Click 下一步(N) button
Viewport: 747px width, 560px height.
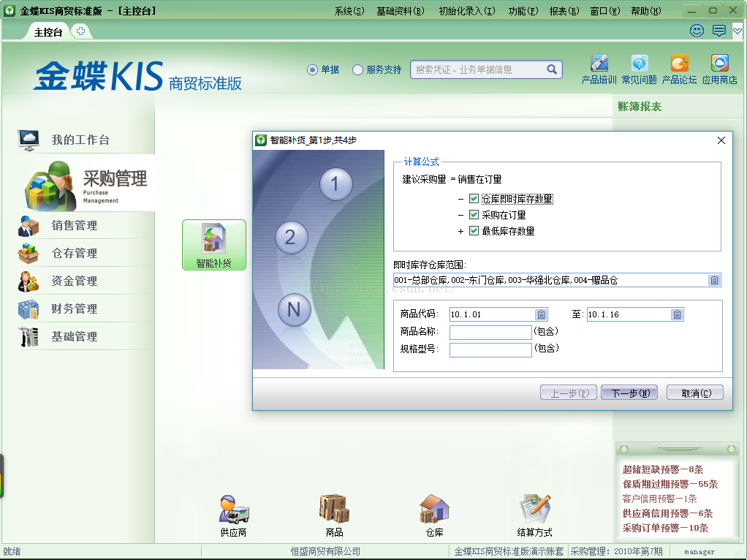pos(630,393)
